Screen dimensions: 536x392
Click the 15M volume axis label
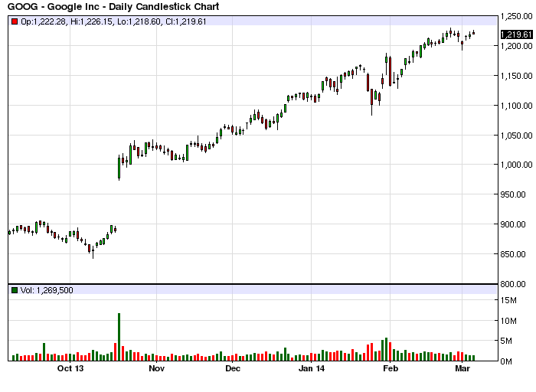tap(508, 300)
